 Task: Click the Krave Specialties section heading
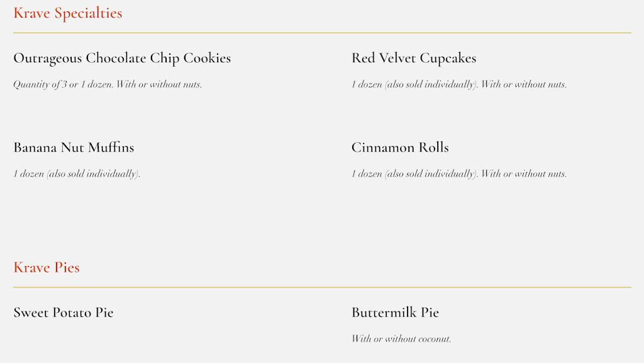point(67,13)
